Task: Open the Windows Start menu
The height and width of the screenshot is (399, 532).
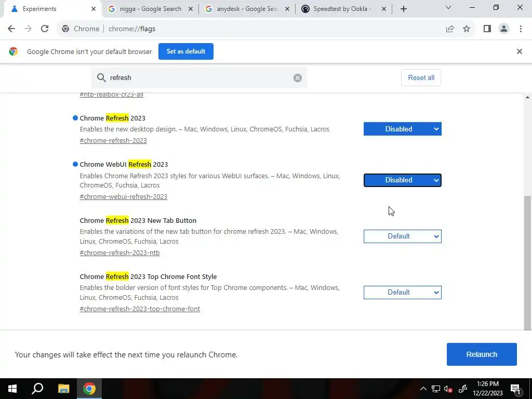Action: point(12,389)
